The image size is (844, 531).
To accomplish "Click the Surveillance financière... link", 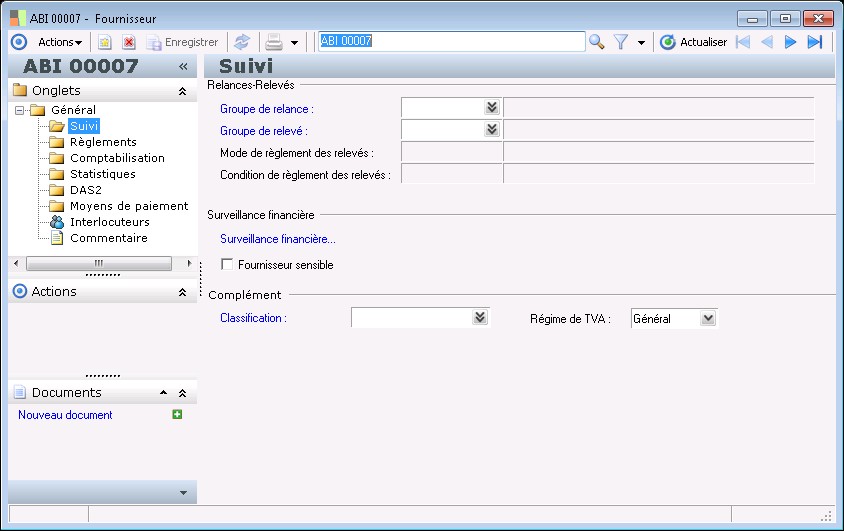I will [278, 239].
